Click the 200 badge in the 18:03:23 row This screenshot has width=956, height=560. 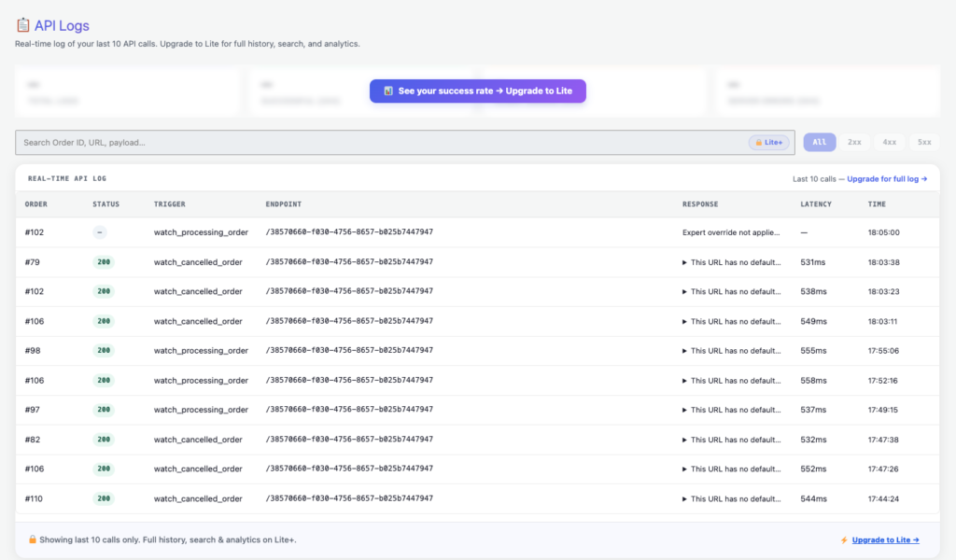click(x=104, y=291)
